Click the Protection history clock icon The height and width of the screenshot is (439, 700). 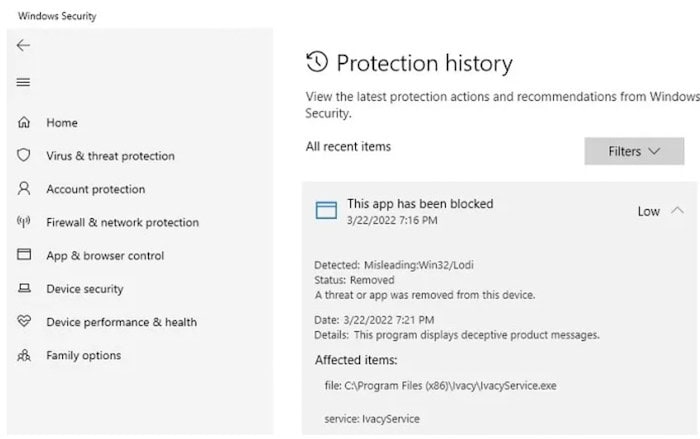pyautogui.click(x=317, y=62)
